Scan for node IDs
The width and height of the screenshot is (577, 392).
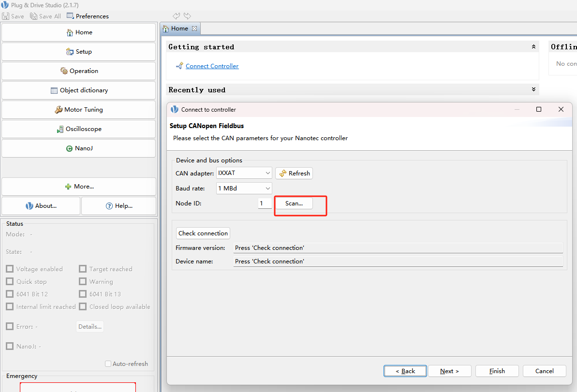(x=294, y=203)
